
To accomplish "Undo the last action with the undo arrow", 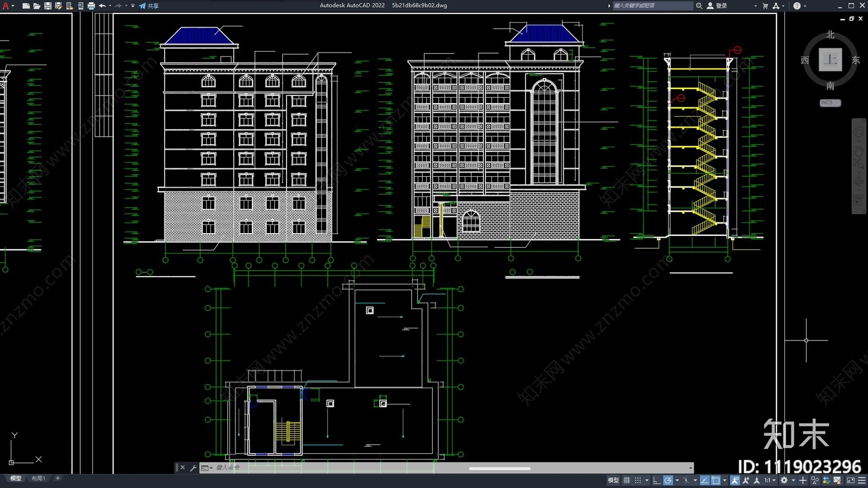I will coord(102,6).
